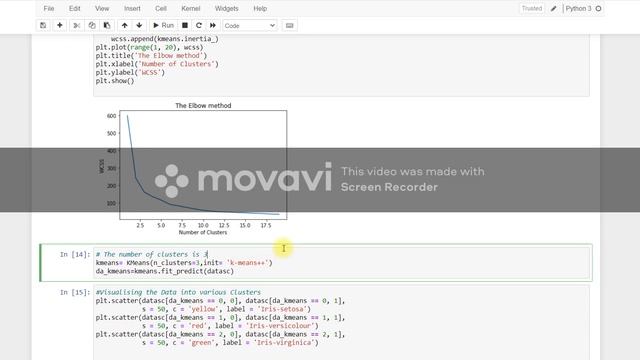Open the Cell menu
This screenshot has width=640, height=360.
pos(161,8)
